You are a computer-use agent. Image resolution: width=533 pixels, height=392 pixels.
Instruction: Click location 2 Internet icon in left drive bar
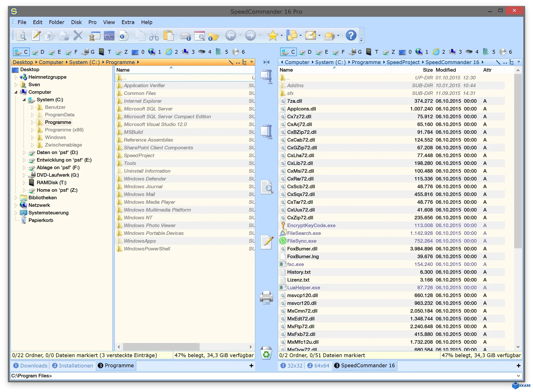[x=172, y=52]
